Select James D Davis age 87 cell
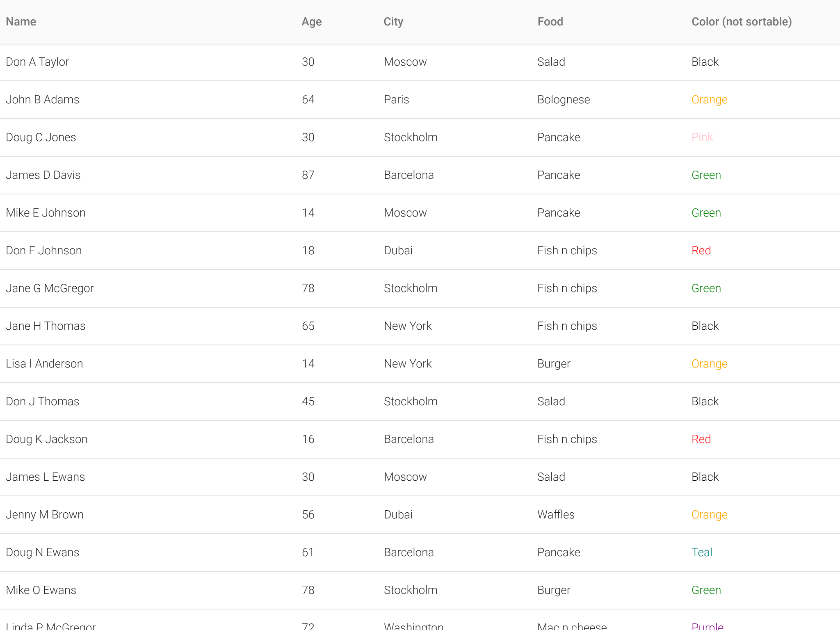The height and width of the screenshot is (630, 840). 308,175
